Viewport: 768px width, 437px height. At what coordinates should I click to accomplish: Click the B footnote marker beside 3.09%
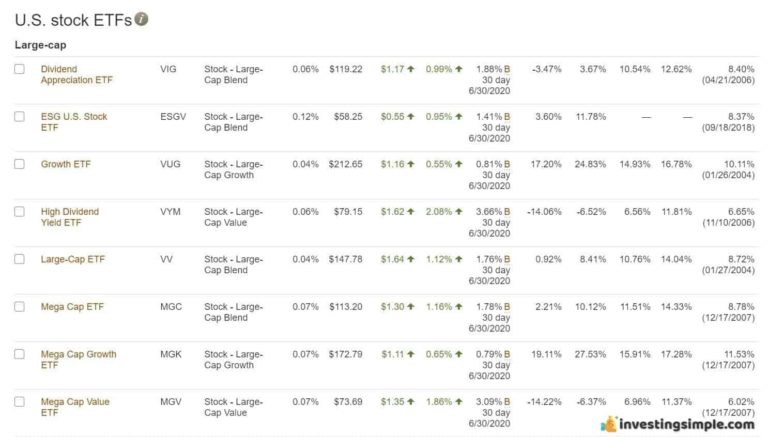pos(507,402)
